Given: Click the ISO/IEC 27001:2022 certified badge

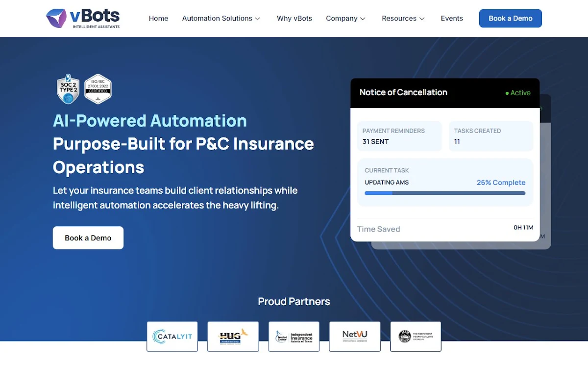Looking at the screenshot, I should [x=98, y=89].
